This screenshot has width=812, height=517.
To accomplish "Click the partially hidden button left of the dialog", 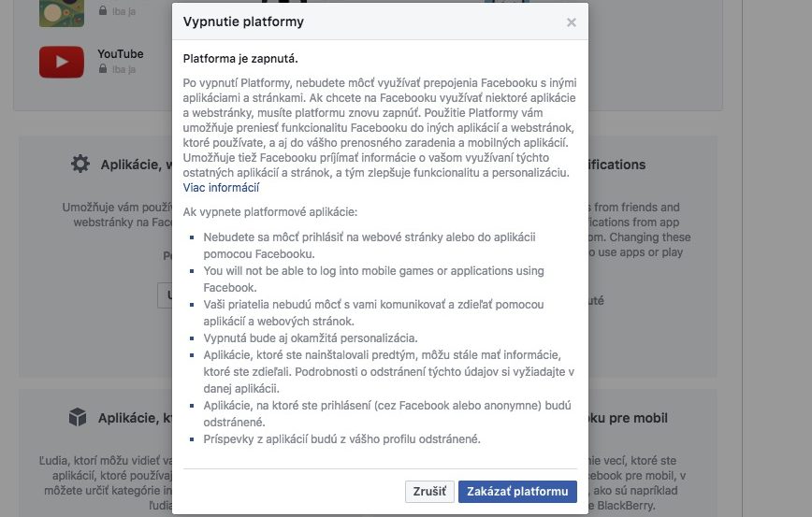I will coord(165,295).
